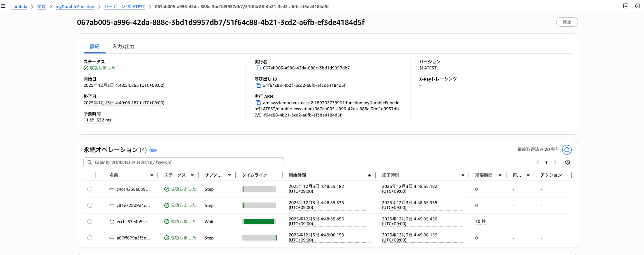Switch to the 入力/出力 tab
Viewport: 644px width, 255px height.
(123, 47)
